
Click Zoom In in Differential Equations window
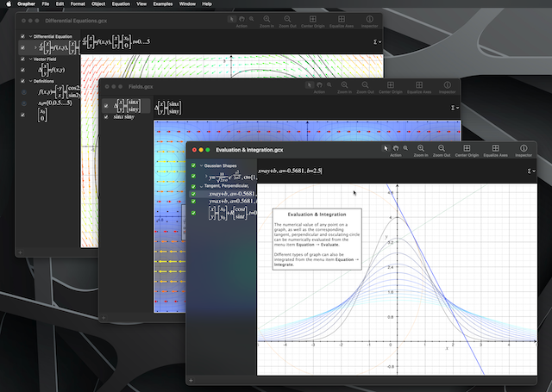(267, 21)
